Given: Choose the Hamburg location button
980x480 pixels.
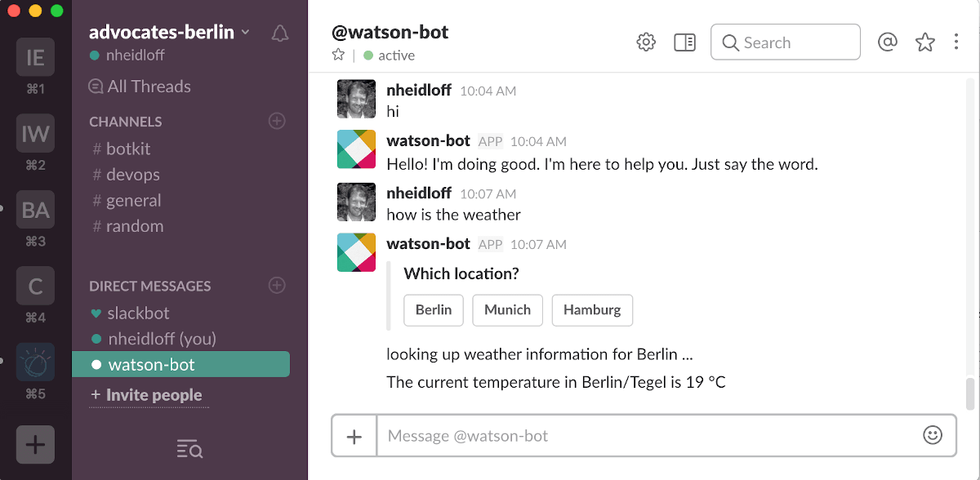Looking at the screenshot, I should pyautogui.click(x=592, y=310).
